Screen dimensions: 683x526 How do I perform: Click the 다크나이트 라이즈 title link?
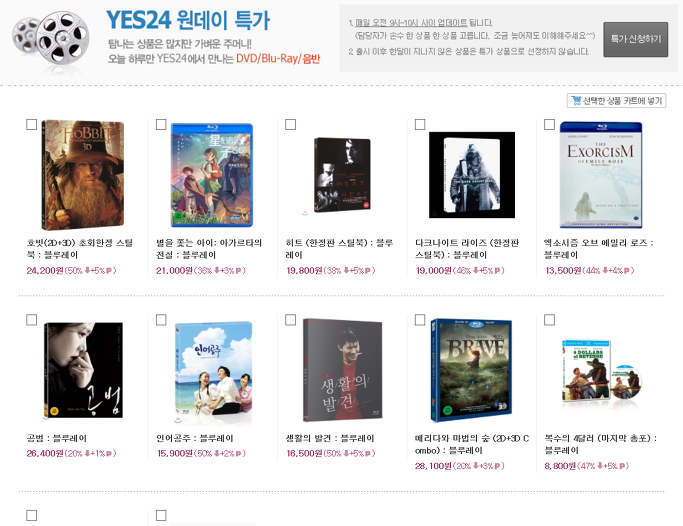(467, 249)
